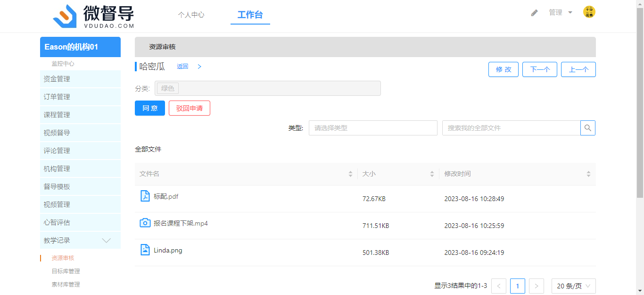The image size is (644, 295).
Task: Open 评论管理 in sidebar
Action: 80,151
